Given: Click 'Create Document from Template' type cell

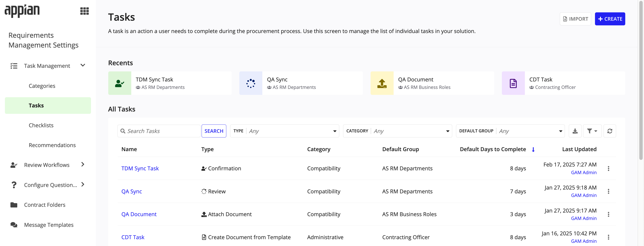Looking at the screenshot, I should coord(246,237).
